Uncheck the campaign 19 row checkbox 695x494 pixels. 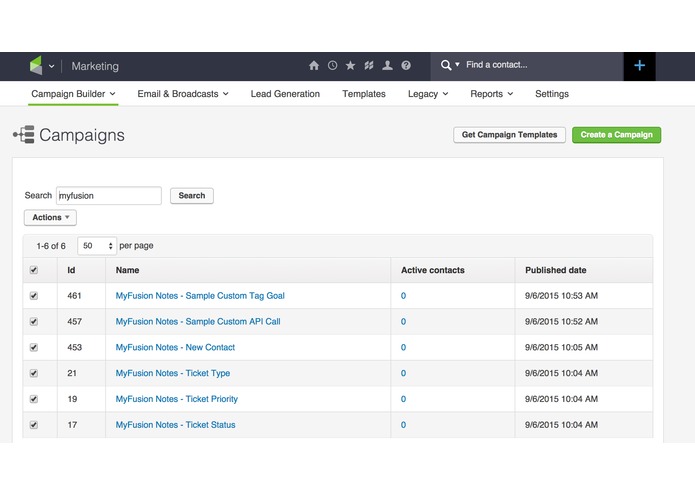tap(34, 399)
